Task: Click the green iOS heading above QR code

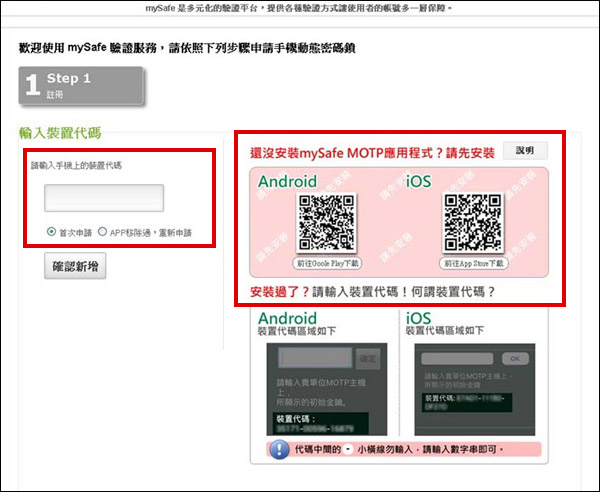Action: pyautogui.click(x=418, y=181)
